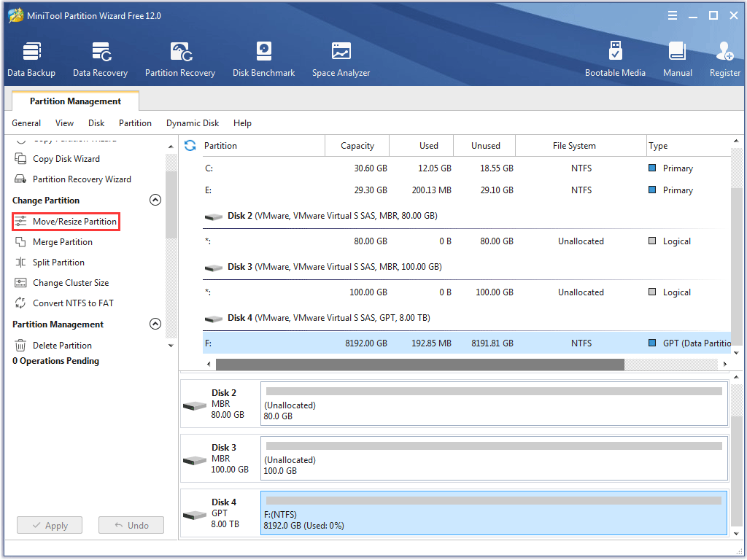Image resolution: width=747 pixels, height=560 pixels.
Task: Click Merge Partition icon
Action: pos(20,242)
